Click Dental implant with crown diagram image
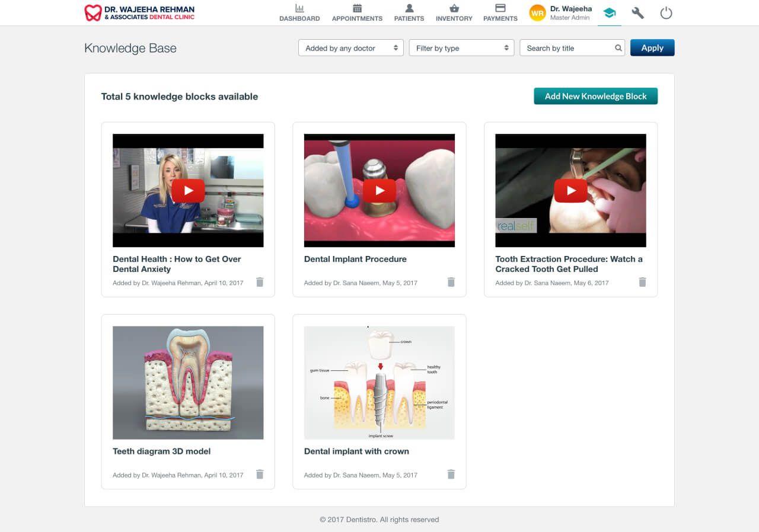This screenshot has width=759, height=532. tap(379, 383)
